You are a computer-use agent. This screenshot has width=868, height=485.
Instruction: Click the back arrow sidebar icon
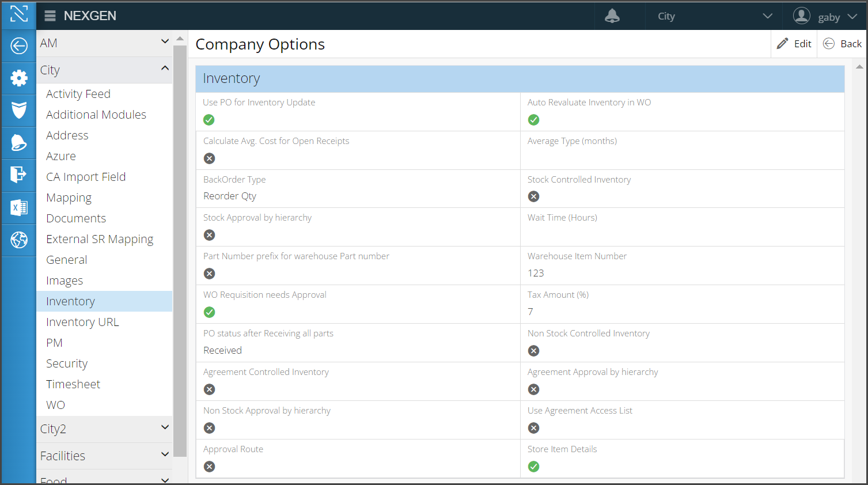(x=18, y=46)
